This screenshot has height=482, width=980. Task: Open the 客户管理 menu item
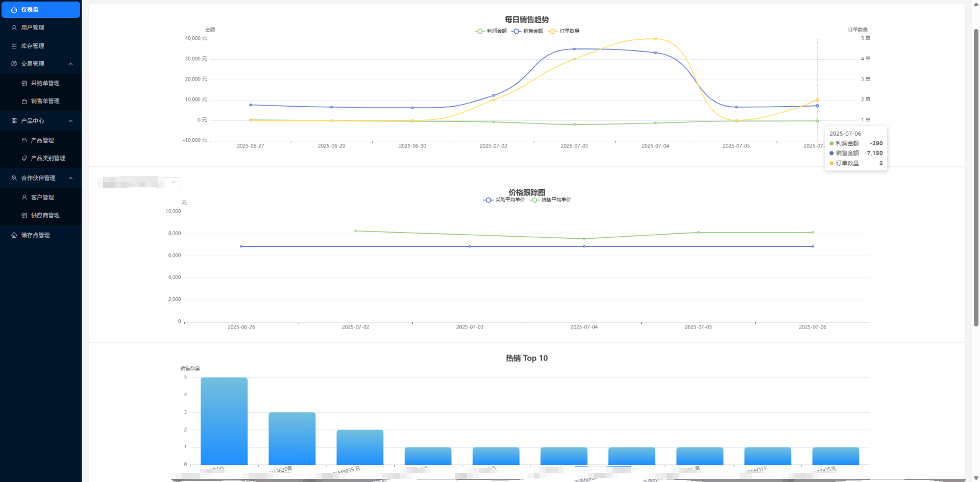(x=42, y=197)
